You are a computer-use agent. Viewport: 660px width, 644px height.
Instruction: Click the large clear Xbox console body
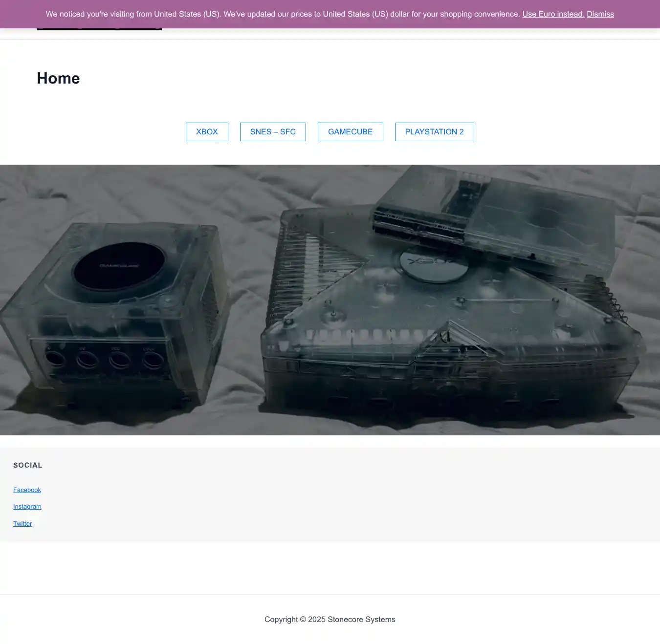[440, 332]
